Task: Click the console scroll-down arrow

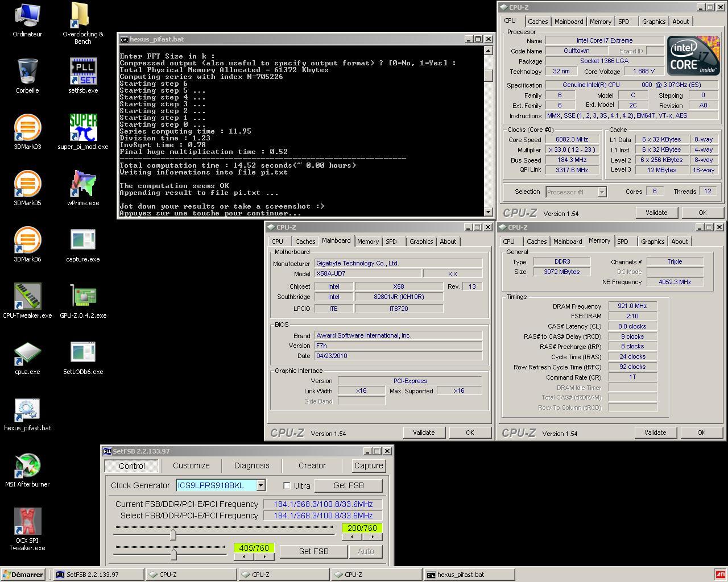Action: pyautogui.click(x=488, y=211)
